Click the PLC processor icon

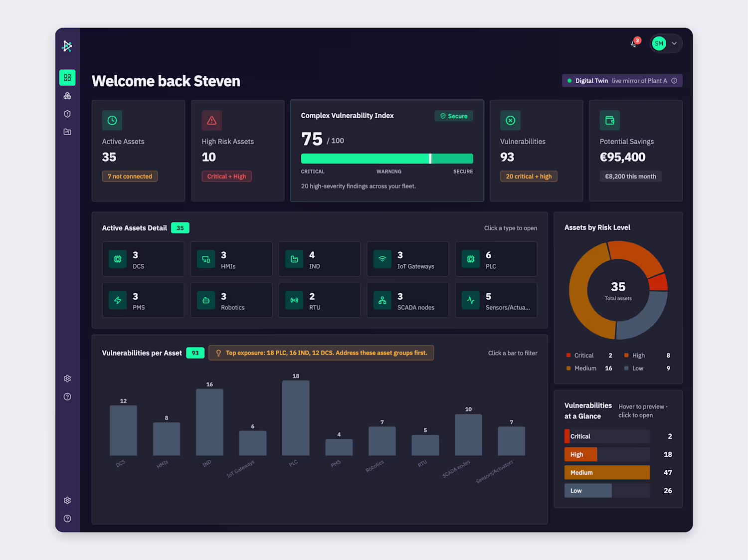pos(470,259)
